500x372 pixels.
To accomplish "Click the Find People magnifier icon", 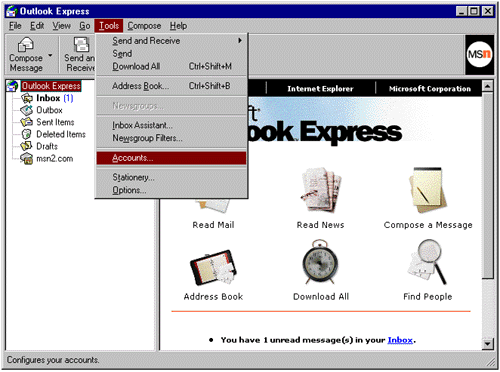I will tap(428, 262).
